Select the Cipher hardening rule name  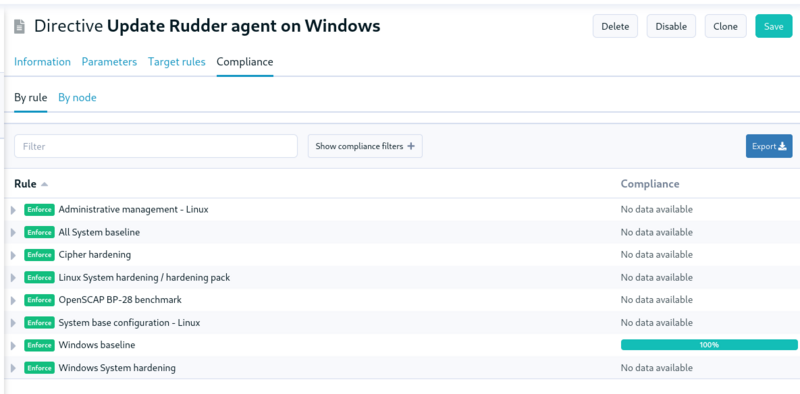(94, 254)
